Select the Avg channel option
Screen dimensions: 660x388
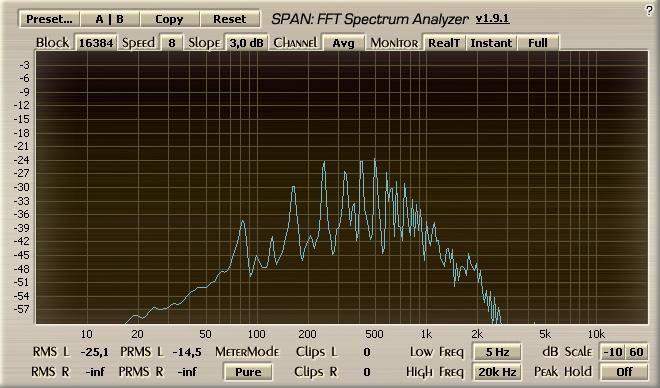tap(343, 43)
